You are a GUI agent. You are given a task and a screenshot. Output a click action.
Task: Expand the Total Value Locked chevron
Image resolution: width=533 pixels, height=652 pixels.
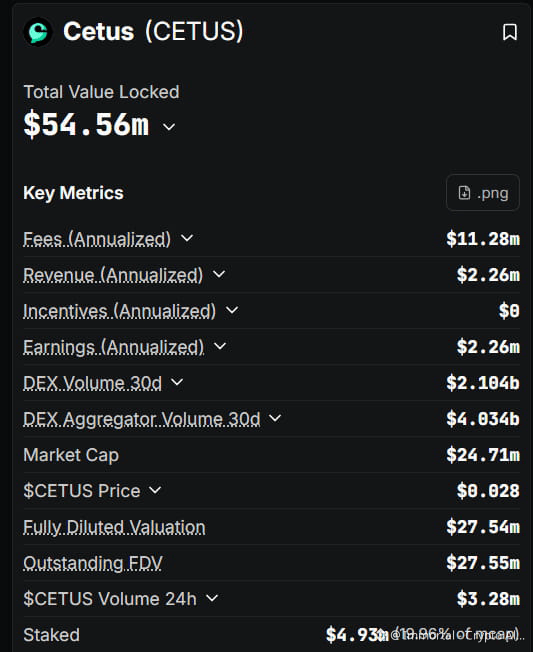[x=169, y=126]
